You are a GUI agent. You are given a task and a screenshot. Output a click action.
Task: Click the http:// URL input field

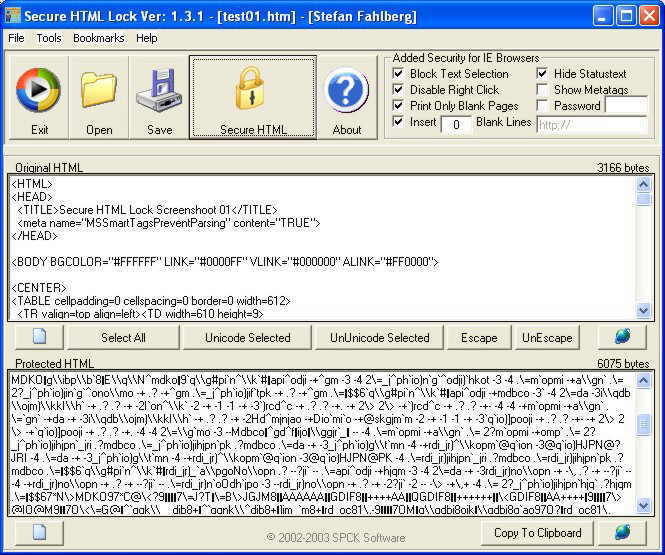pos(592,125)
